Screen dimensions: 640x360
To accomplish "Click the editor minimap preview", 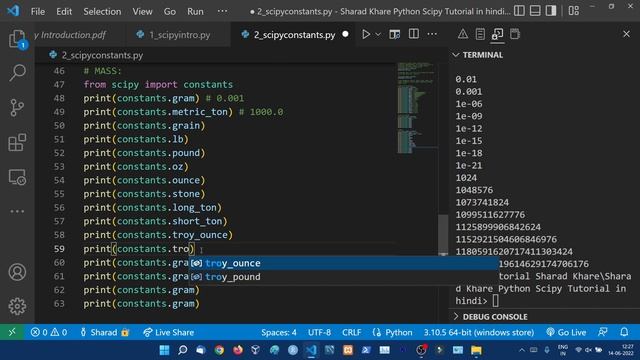I will point(416,108).
